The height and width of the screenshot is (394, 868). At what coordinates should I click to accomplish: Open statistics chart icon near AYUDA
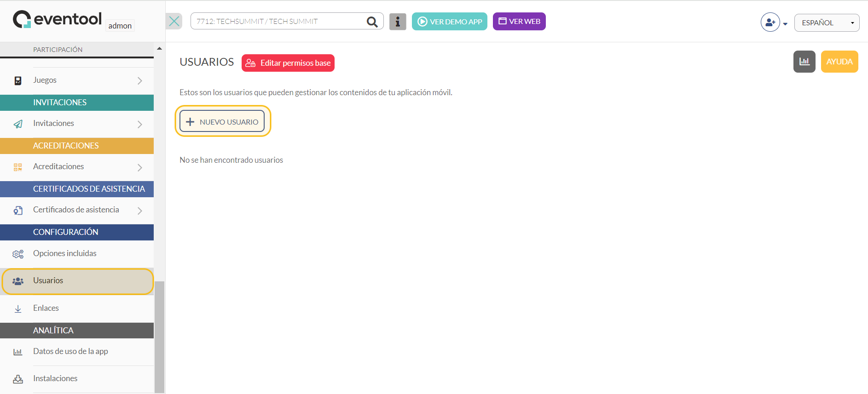tap(804, 62)
